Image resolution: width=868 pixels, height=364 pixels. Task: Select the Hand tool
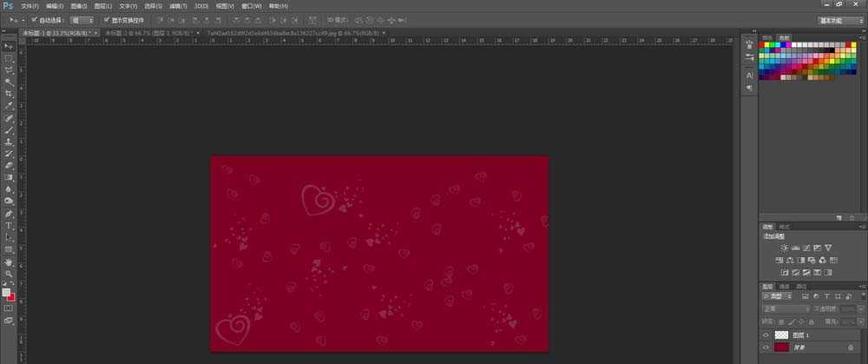click(9, 261)
